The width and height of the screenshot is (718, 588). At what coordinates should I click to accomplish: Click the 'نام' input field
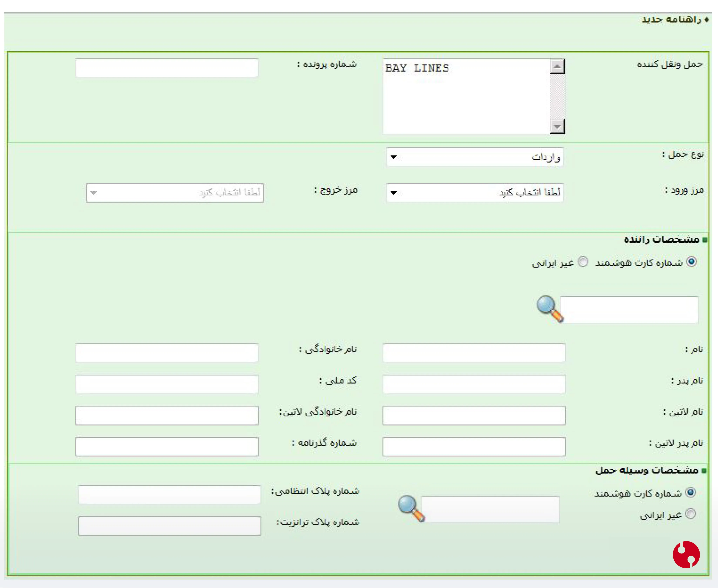474,353
